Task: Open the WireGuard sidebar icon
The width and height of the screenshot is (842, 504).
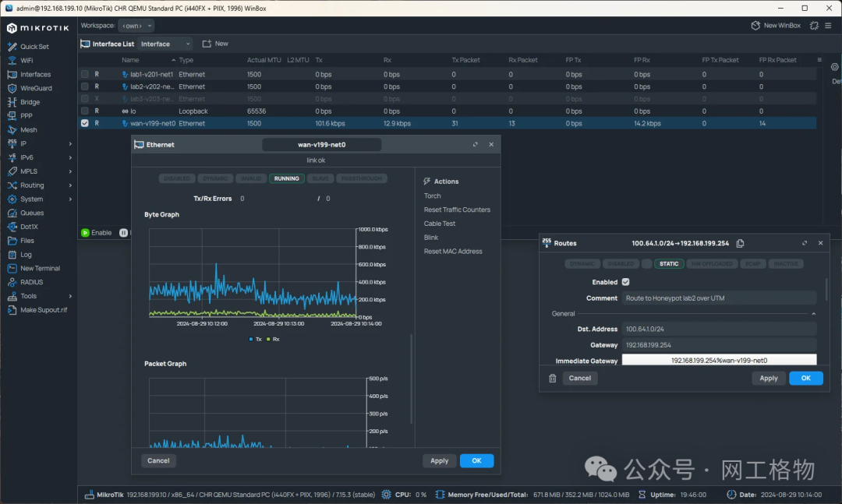Action: click(12, 88)
